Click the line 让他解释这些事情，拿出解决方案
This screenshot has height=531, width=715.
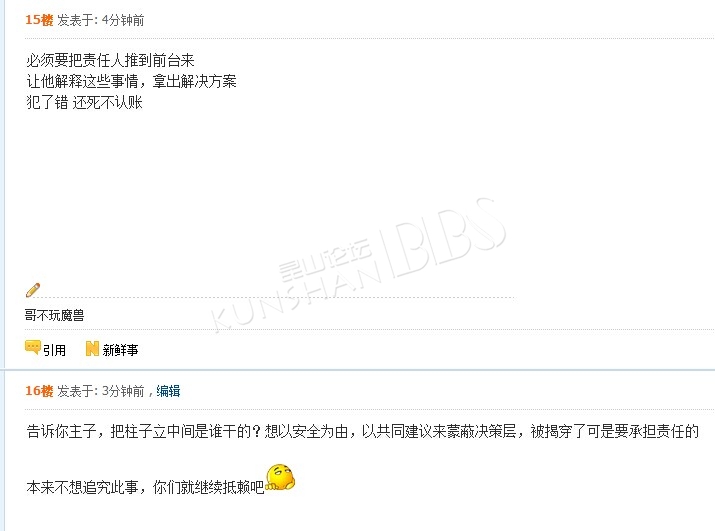click(131, 81)
